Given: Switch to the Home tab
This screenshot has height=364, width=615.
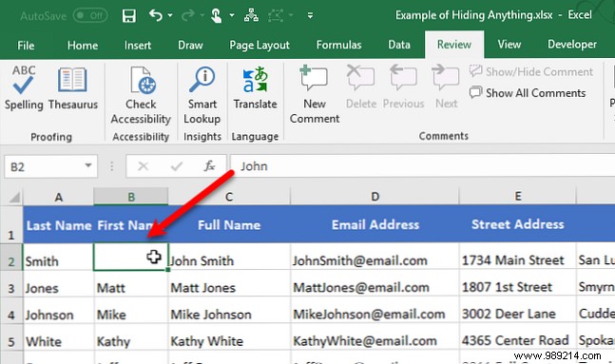Looking at the screenshot, I should (x=83, y=46).
